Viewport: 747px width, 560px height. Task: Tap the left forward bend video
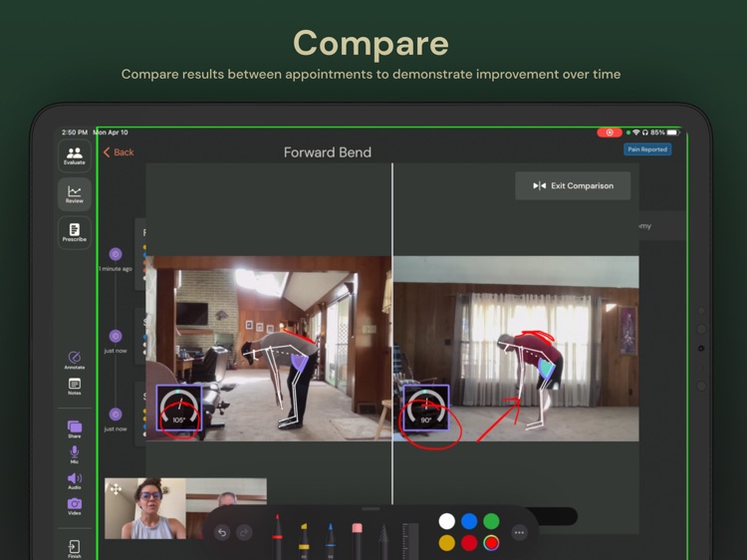[x=268, y=349]
